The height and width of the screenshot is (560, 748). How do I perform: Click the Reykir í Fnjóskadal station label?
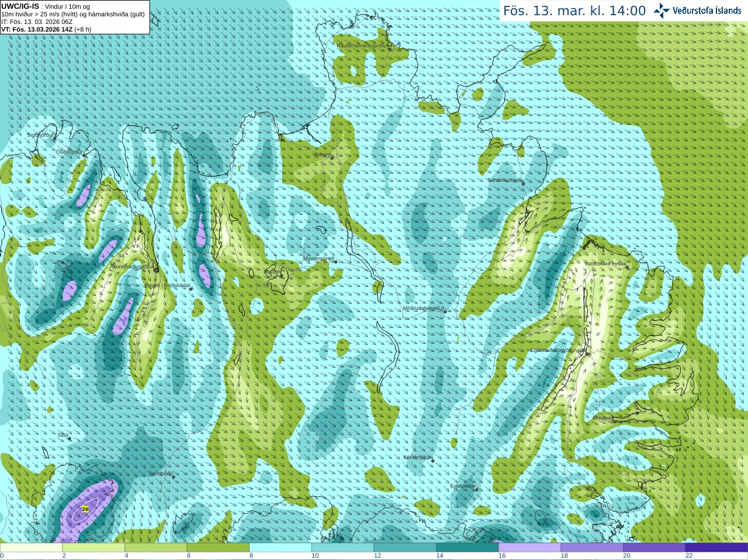pos(167,285)
